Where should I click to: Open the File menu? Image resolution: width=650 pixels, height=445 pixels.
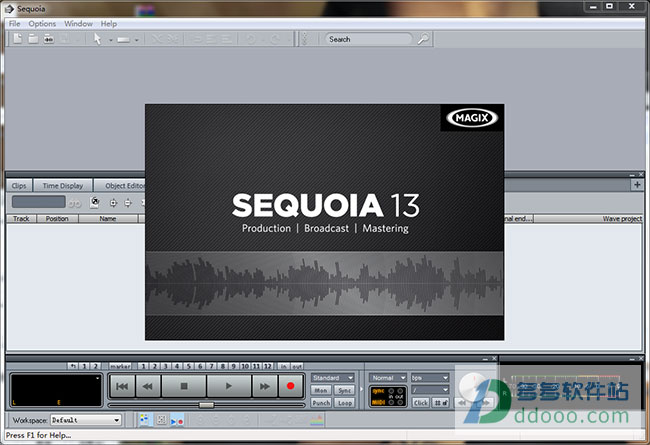pos(15,24)
